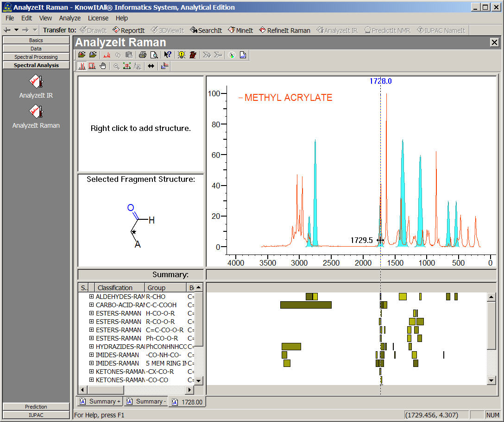Transfer to RefineIt Raman
This screenshot has width=504, height=422.
(x=285, y=30)
